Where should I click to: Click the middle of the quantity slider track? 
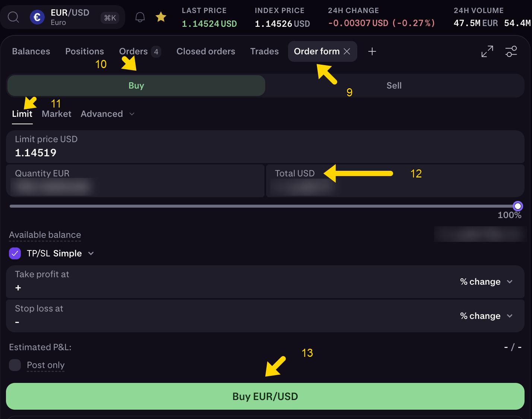pyautogui.click(x=264, y=206)
